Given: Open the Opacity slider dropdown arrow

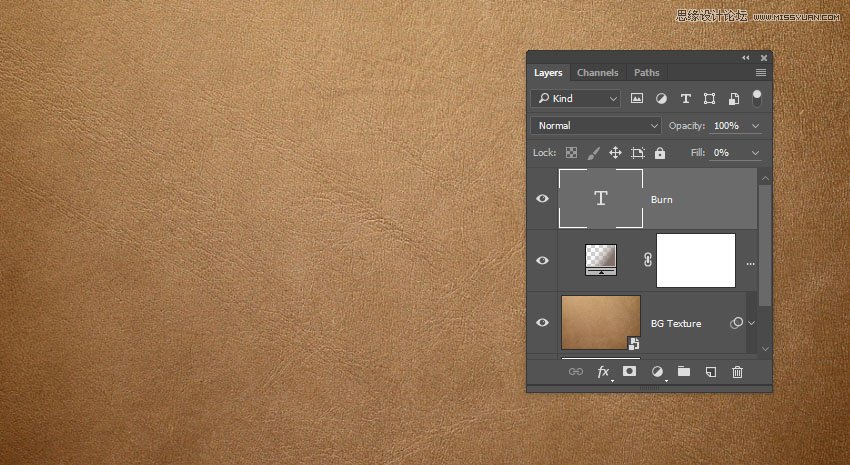Looking at the screenshot, I should click(755, 126).
